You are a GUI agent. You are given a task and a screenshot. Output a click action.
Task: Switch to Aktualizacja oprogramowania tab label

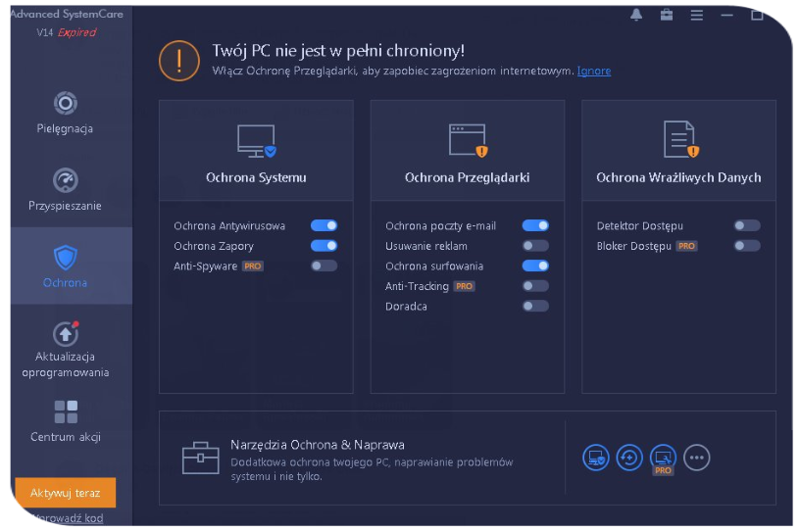point(66,364)
